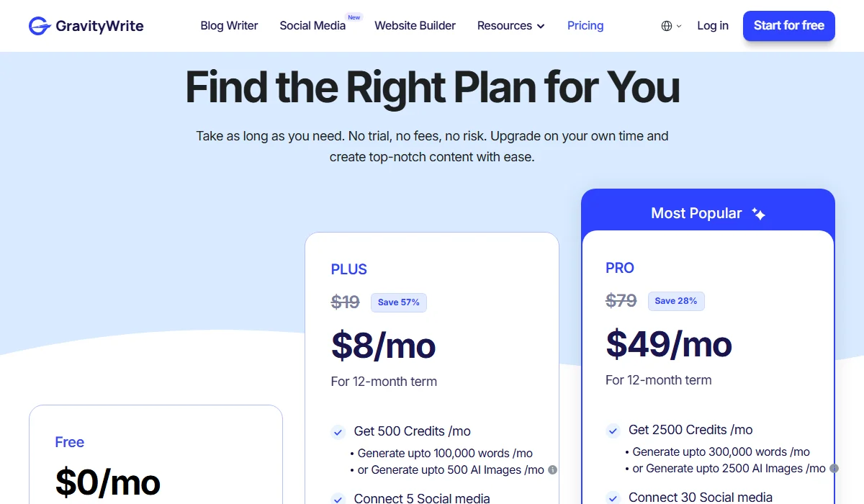The height and width of the screenshot is (504, 864).
Task: Click the checkmark beside Connect 5 Social media
Action: point(338,498)
